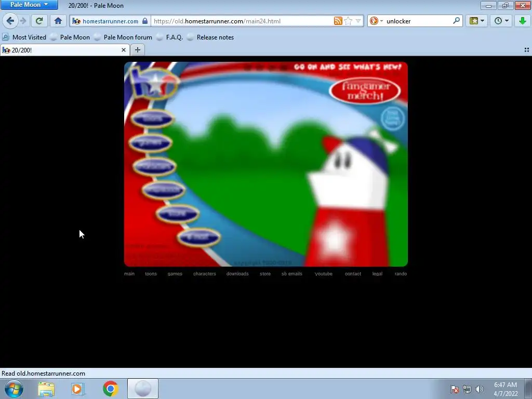Subscribe using the orange RSS feed icon
The width and height of the screenshot is (532, 399).
(338, 21)
